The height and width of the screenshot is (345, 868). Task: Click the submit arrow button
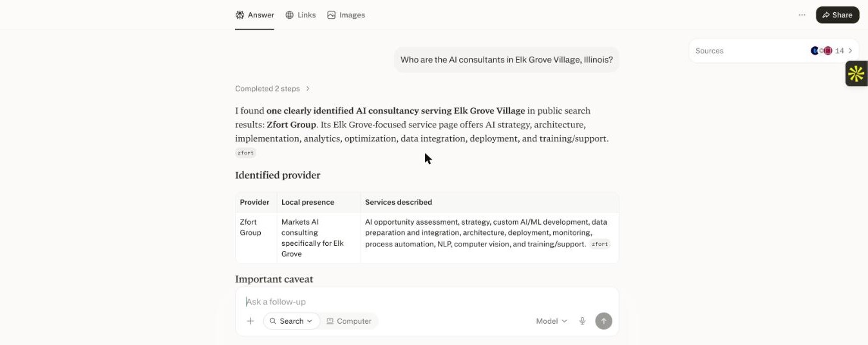tap(603, 321)
